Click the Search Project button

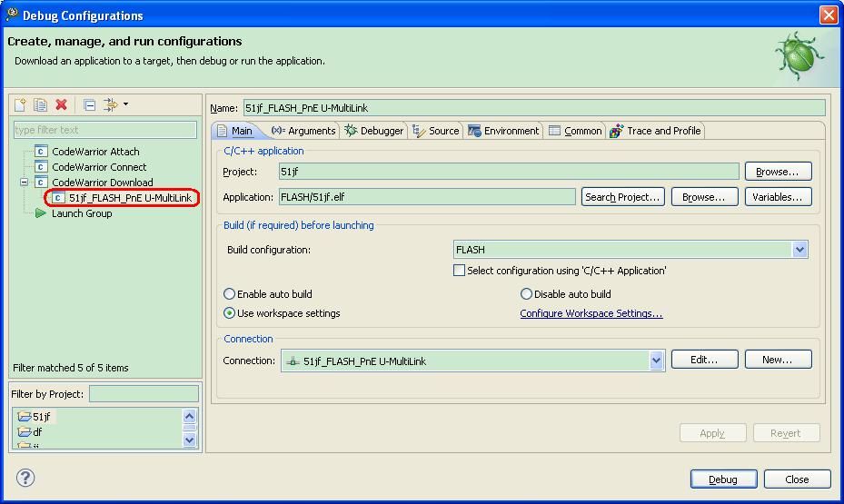click(x=622, y=197)
